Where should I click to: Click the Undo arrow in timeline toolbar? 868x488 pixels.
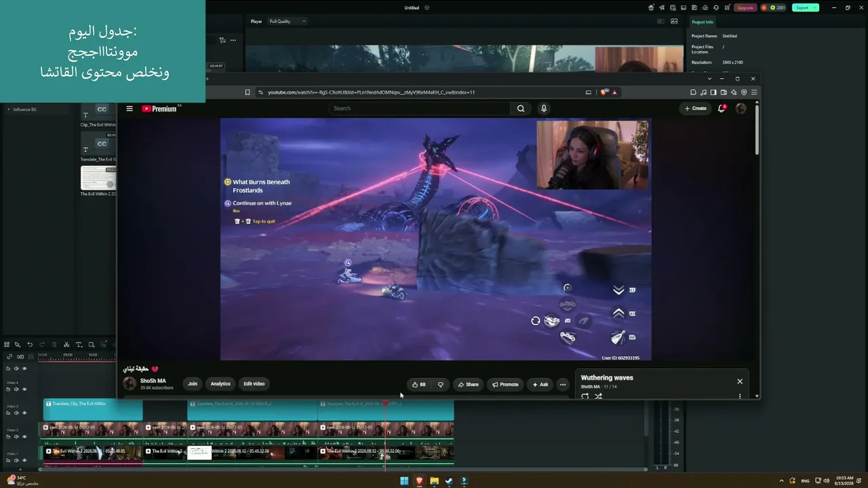coord(30,344)
